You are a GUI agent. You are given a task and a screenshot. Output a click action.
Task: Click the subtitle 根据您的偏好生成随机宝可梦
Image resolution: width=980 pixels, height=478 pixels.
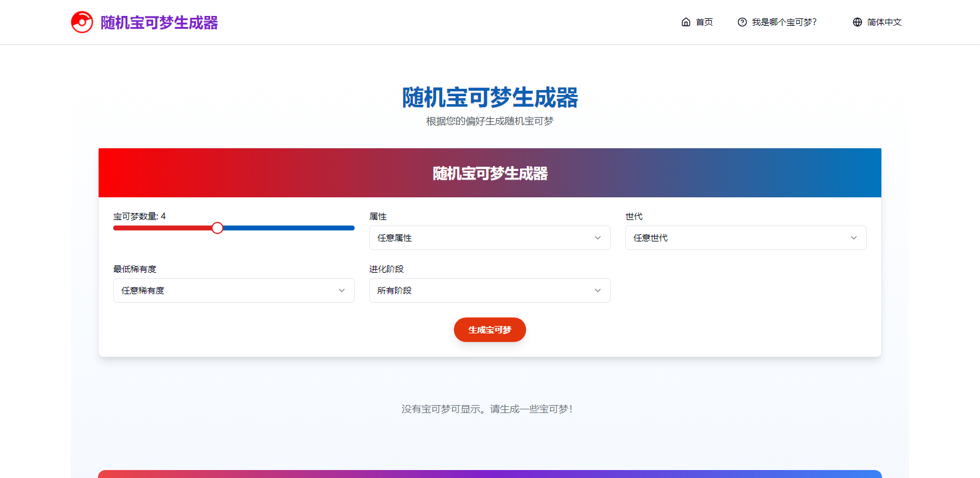pyautogui.click(x=490, y=121)
